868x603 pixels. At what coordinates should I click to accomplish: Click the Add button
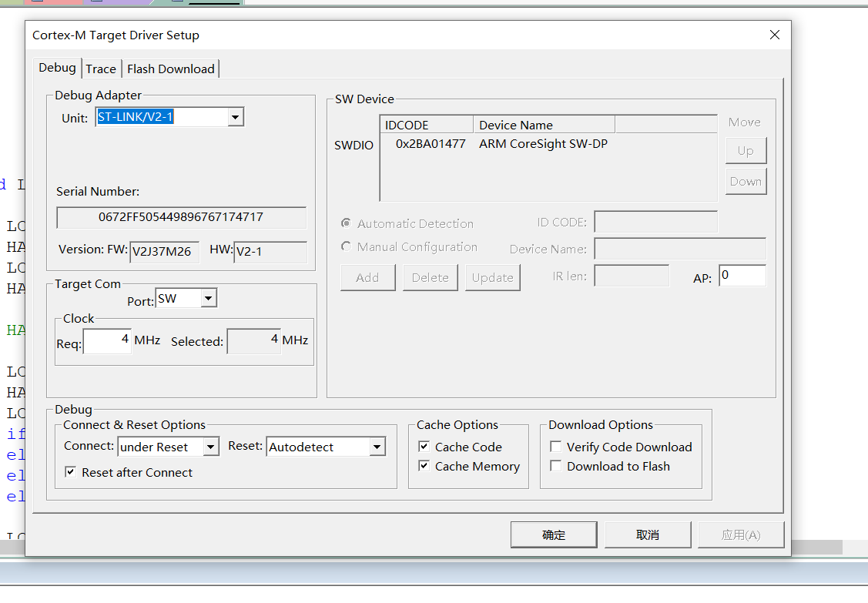coord(367,277)
